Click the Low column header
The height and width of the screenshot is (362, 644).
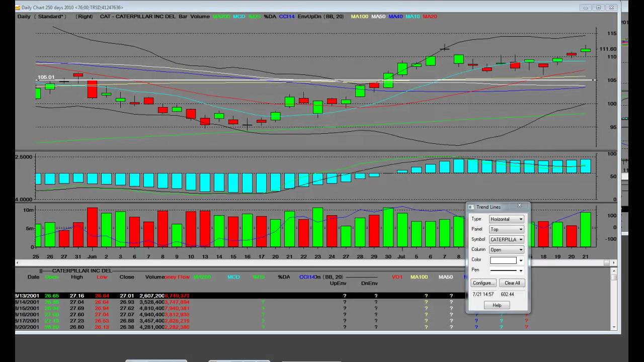point(103,277)
